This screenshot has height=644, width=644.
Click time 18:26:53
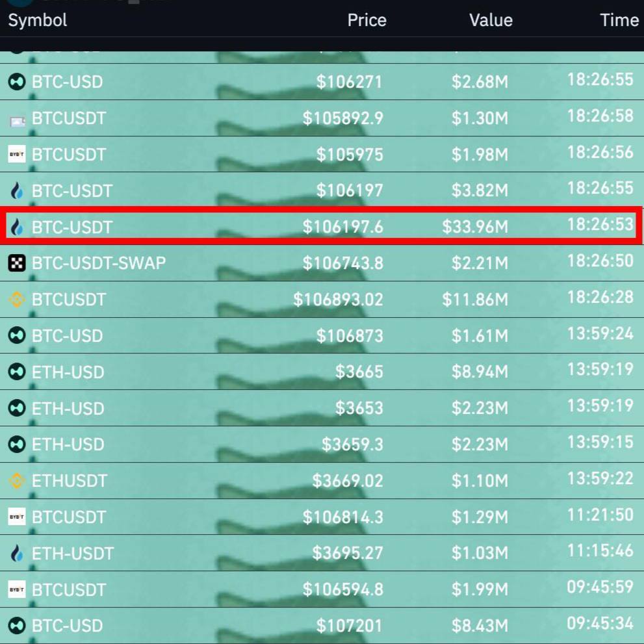tap(600, 225)
